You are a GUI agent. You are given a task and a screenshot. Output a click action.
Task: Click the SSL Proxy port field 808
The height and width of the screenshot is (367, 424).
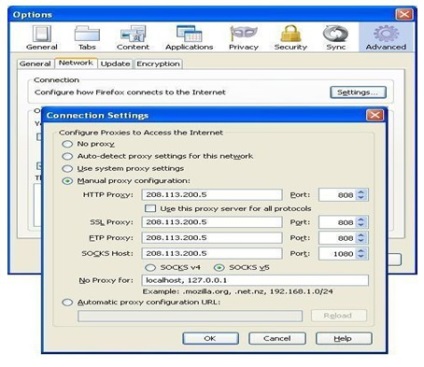click(337, 222)
